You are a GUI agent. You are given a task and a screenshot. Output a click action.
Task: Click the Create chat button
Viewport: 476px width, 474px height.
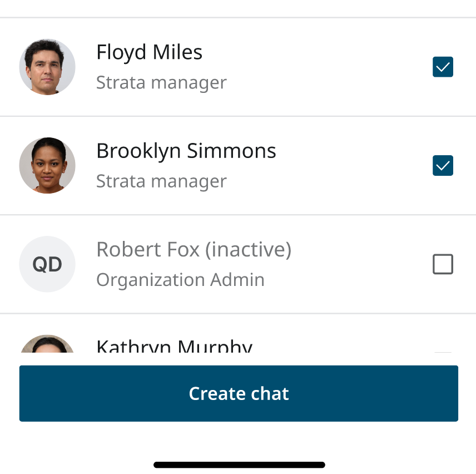(x=239, y=393)
